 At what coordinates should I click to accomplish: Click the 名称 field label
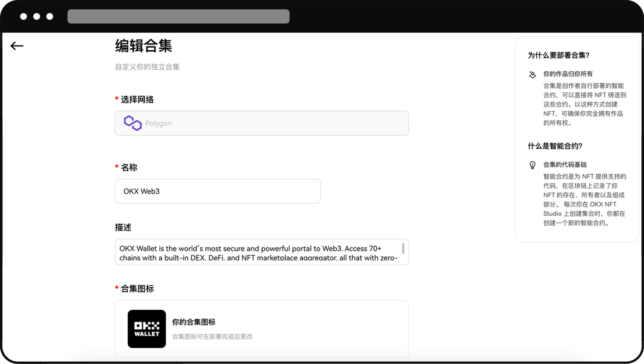click(x=129, y=168)
